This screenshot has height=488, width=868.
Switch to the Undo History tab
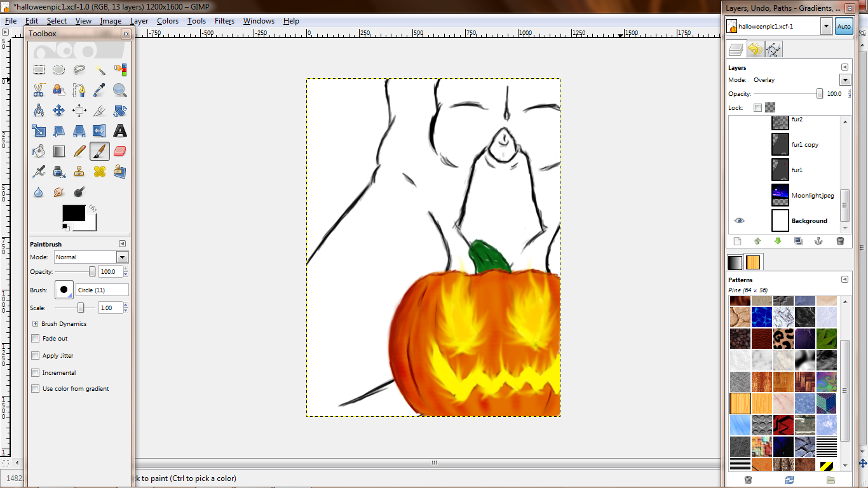[x=755, y=50]
